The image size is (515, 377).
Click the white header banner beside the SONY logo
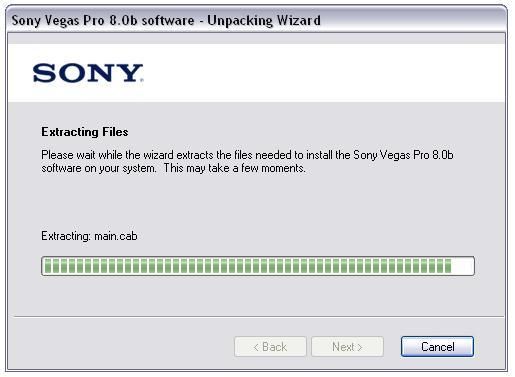coord(323,73)
